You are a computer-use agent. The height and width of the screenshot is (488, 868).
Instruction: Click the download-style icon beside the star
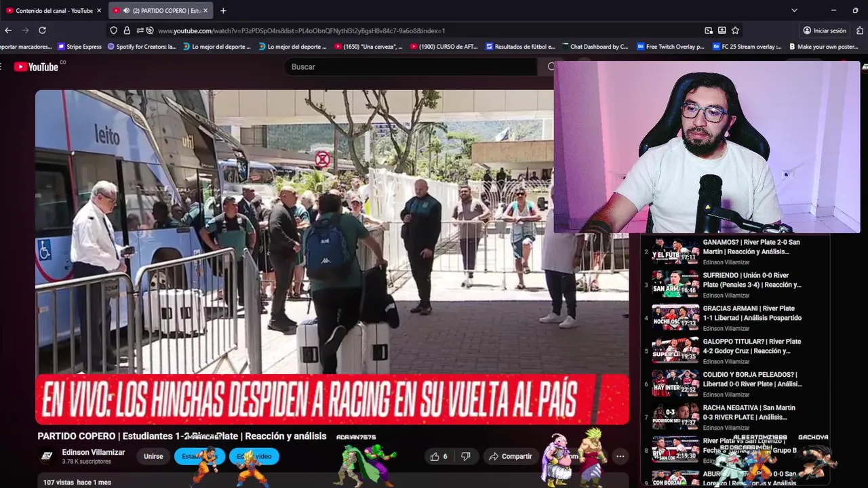[722, 30]
